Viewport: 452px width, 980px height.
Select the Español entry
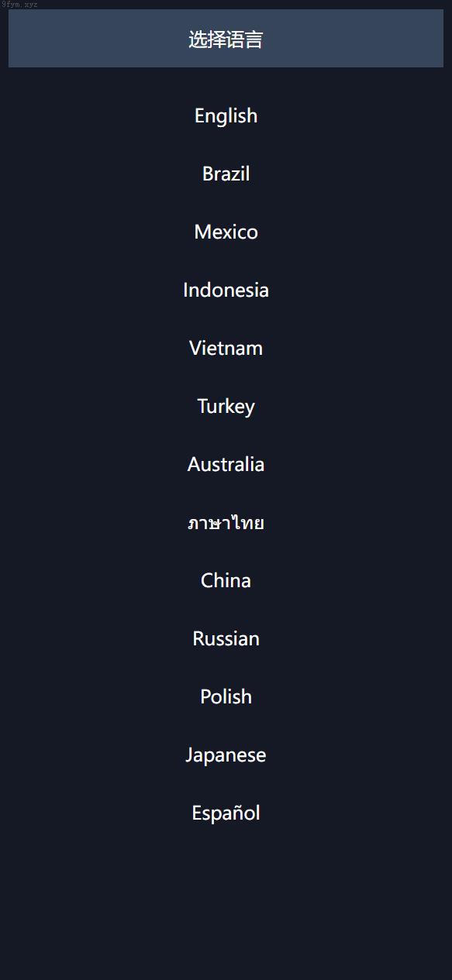tap(226, 813)
